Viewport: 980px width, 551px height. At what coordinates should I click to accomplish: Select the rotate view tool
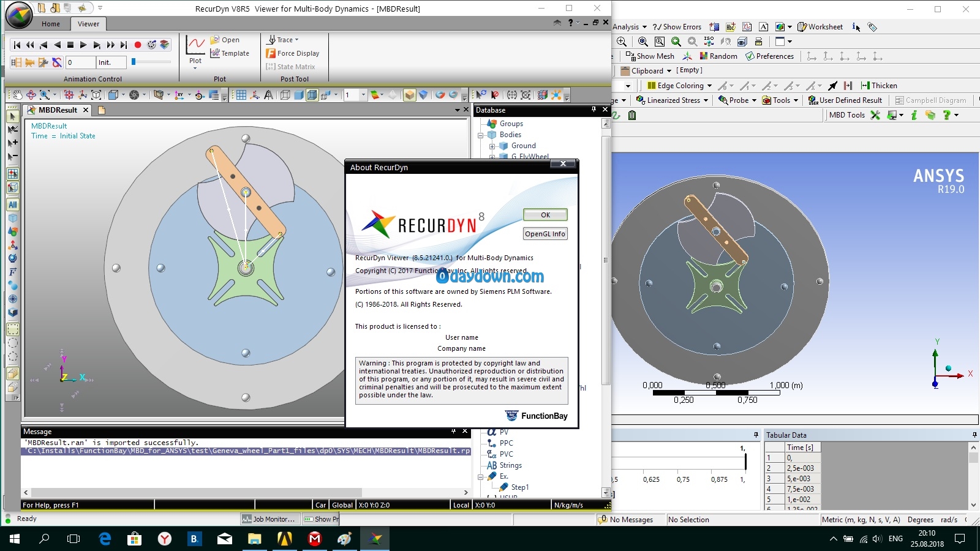[x=31, y=95]
